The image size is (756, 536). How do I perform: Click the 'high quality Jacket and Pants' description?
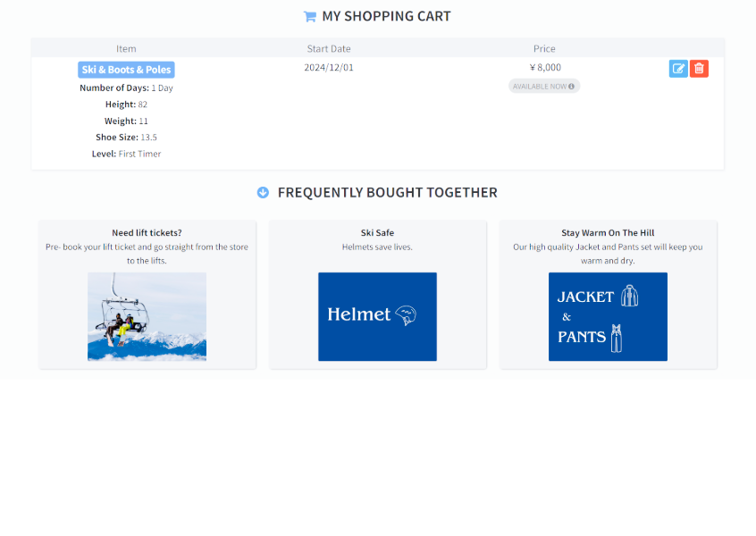[608, 254]
